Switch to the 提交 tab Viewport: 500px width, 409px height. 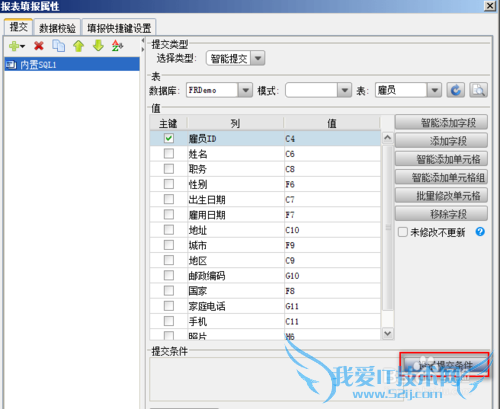point(18,27)
